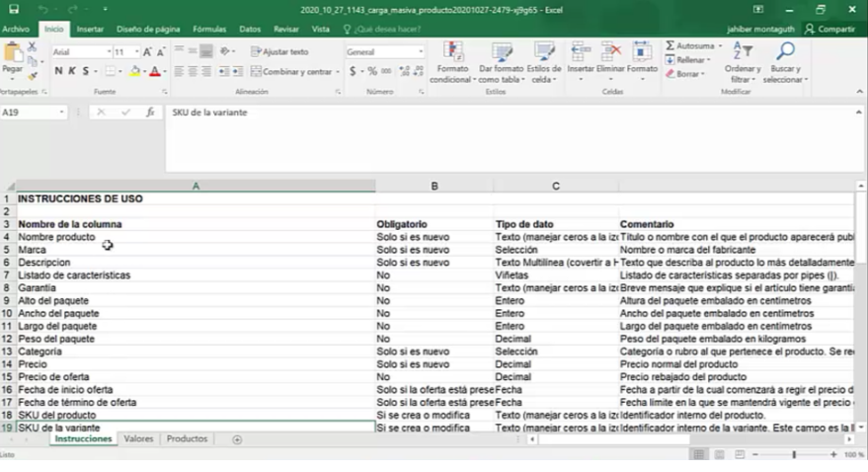This screenshot has height=472, width=868.
Task: Click the Borders icon
Action: [x=111, y=71]
